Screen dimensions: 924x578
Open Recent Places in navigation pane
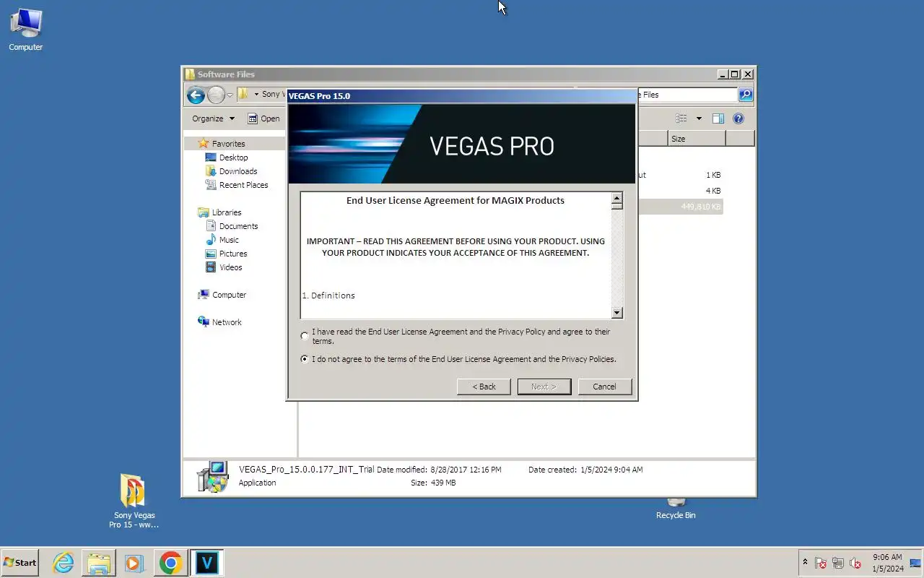click(x=243, y=185)
